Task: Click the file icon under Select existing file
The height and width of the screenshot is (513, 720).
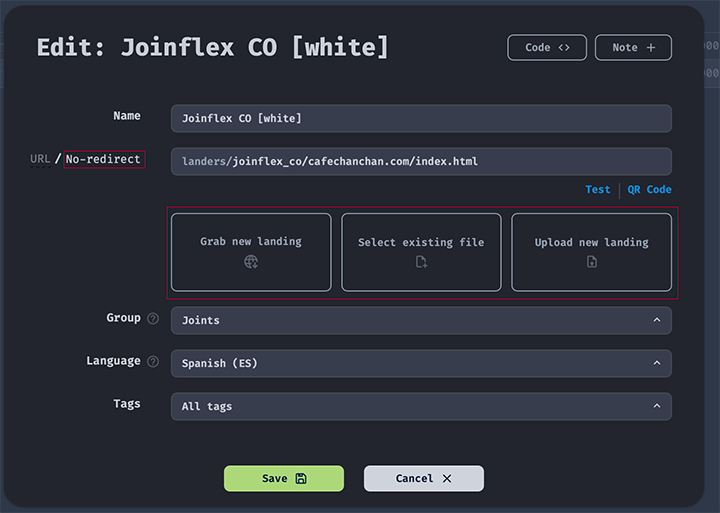Action: [x=421, y=262]
